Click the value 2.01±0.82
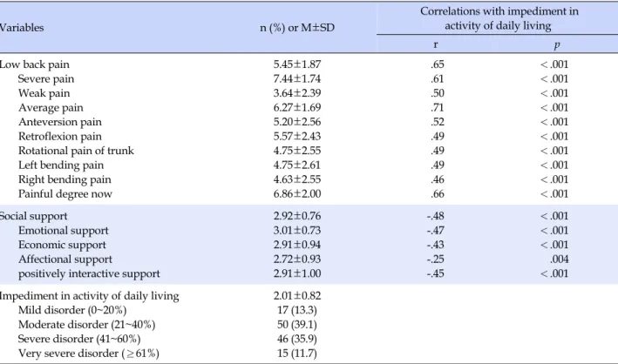618x364 pixels. [x=297, y=296]
